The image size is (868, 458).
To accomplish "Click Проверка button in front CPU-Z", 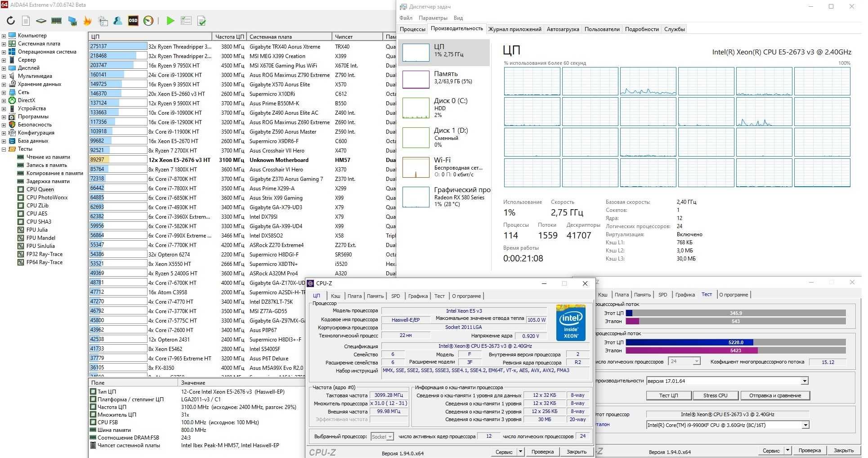I will (x=542, y=452).
